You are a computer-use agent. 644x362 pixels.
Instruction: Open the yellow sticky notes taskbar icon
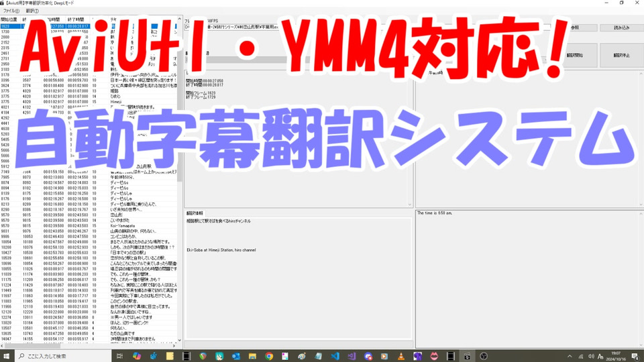pyautogui.click(x=170, y=356)
